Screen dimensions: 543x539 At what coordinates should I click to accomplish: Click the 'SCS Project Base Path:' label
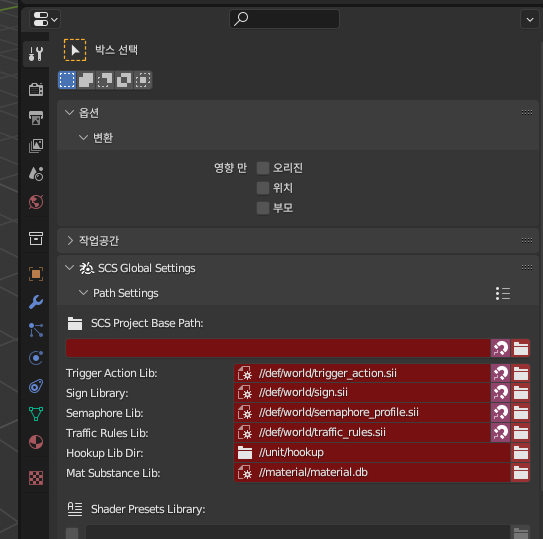point(147,323)
